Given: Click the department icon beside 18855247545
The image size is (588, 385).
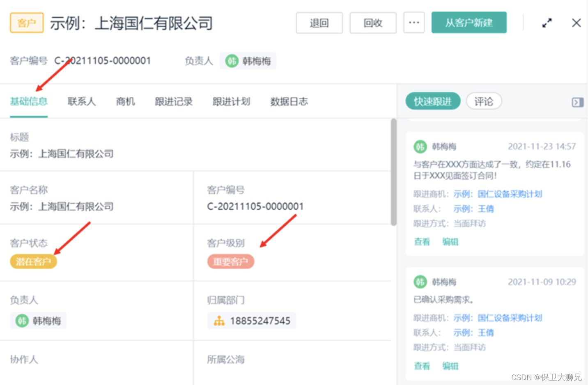Looking at the screenshot, I should click(219, 321).
